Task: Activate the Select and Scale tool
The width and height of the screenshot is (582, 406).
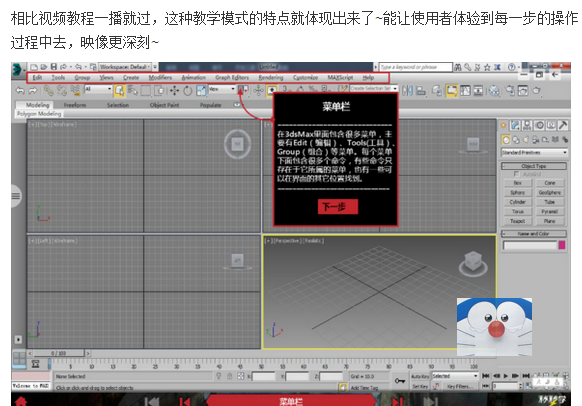Action: (201, 90)
